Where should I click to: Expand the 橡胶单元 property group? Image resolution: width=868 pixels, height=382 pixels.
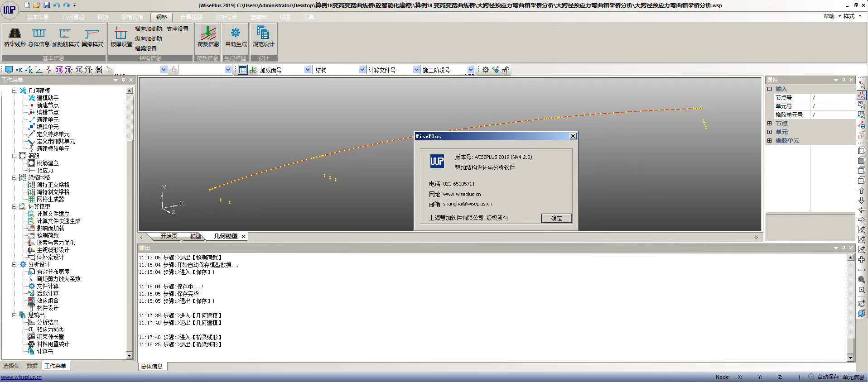(x=769, y=140)
